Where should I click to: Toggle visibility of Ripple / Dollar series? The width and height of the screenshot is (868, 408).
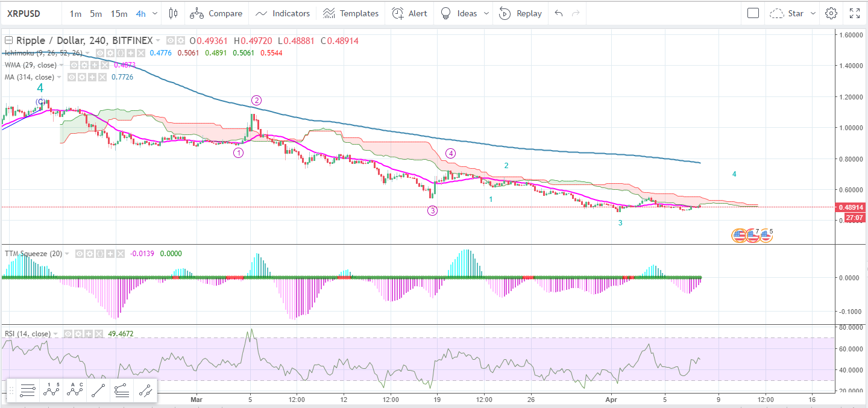click(171, 41)
